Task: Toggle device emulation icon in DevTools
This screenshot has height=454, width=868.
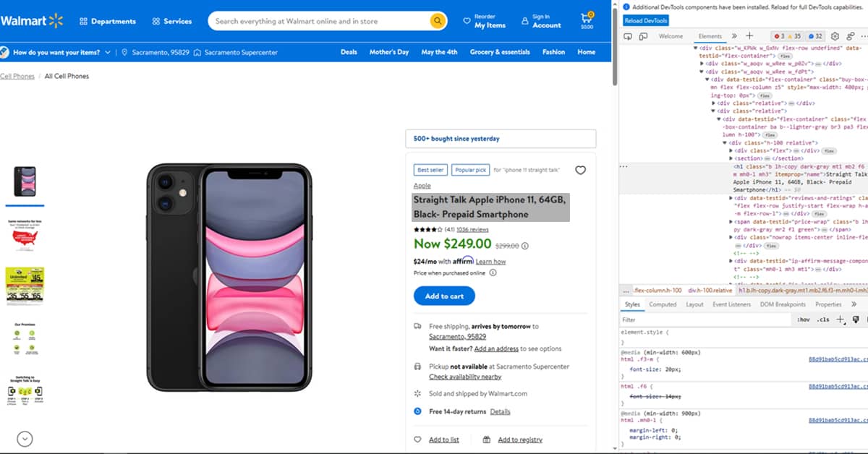Action: pos(643,36)
